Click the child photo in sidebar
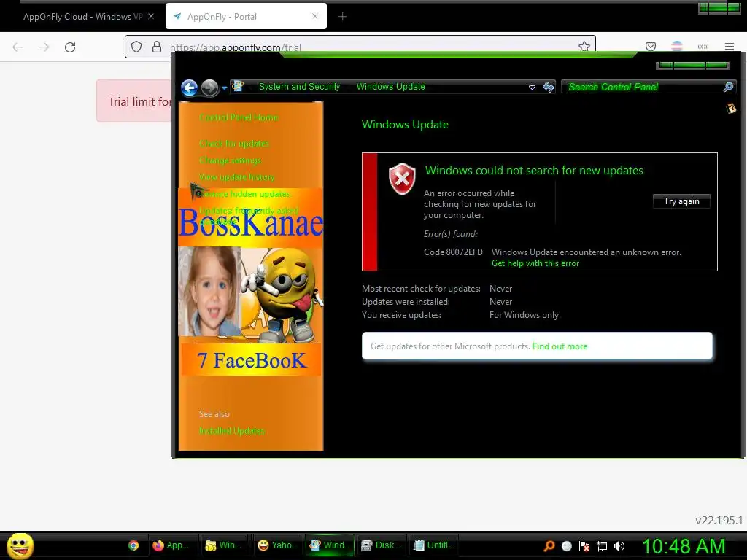Viewport: 747px width, 560px height. pyautogui.click(x=209, y=292)
